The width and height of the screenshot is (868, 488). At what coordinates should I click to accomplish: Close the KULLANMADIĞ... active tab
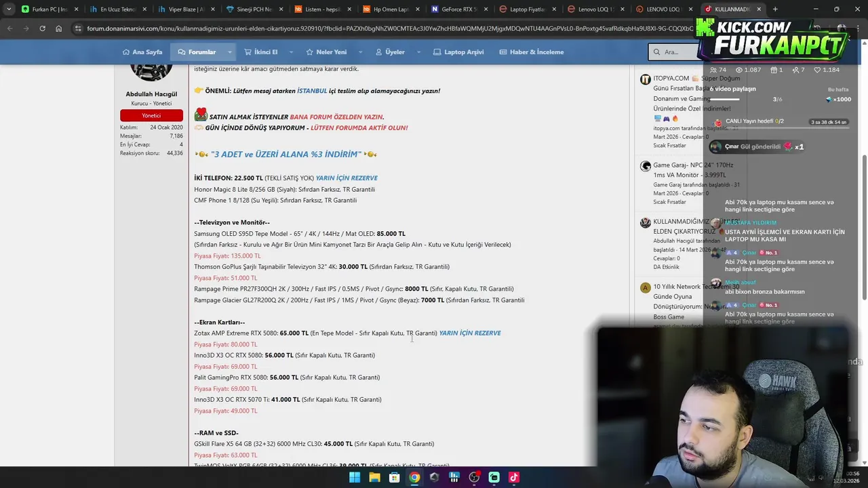click(759, 9)
